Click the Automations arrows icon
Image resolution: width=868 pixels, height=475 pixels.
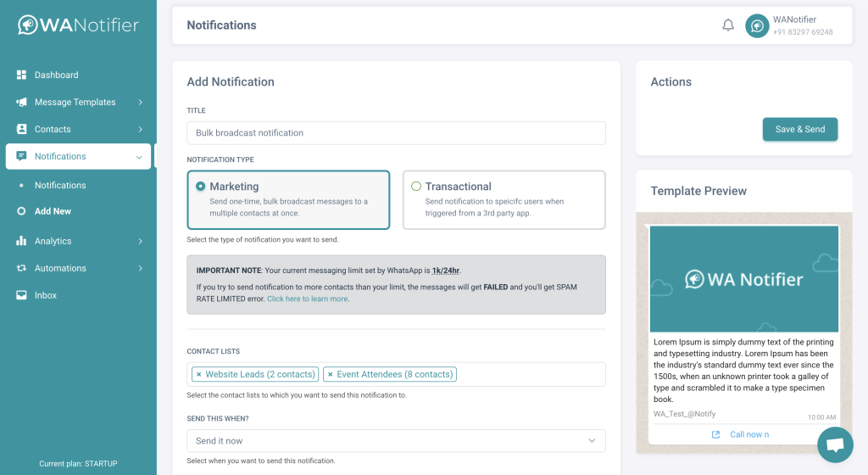click(22, 268)
